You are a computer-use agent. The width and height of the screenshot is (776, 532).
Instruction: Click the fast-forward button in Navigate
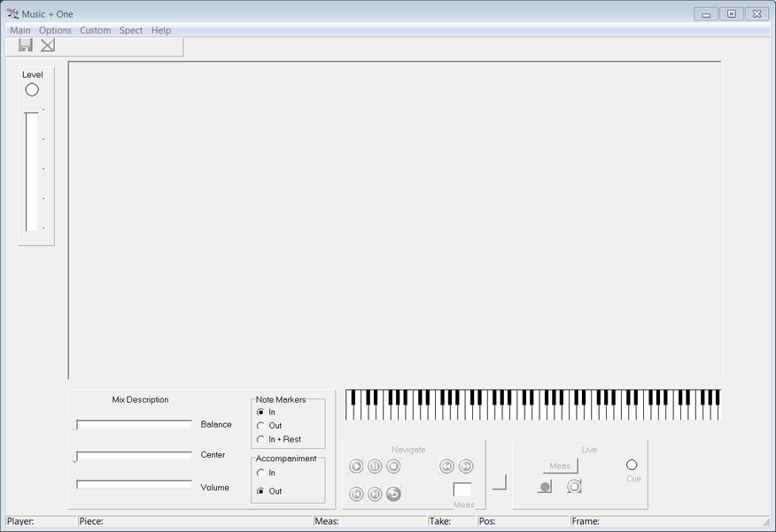click(466, 466)
